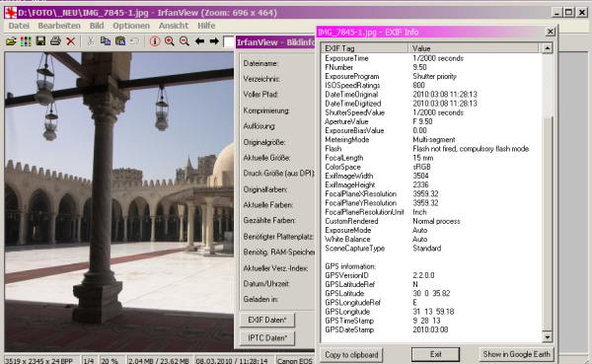Click the Value column header
Screen dimensions: 592x364
click(x=474, y=48)
